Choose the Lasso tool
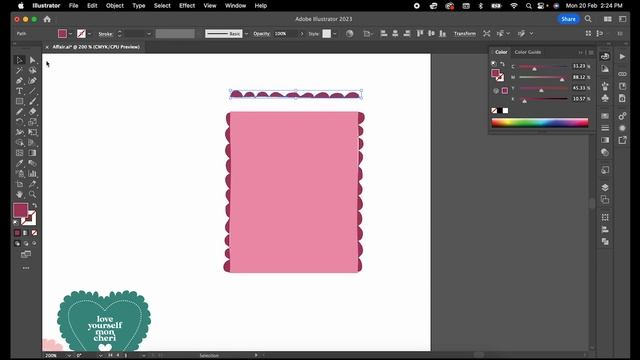The height and width of the screenshot is (360, 640). tap(33, 70)
